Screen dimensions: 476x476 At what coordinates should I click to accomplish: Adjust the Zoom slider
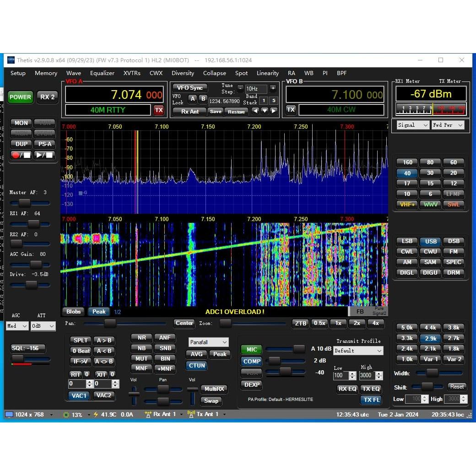coord(225,323)
